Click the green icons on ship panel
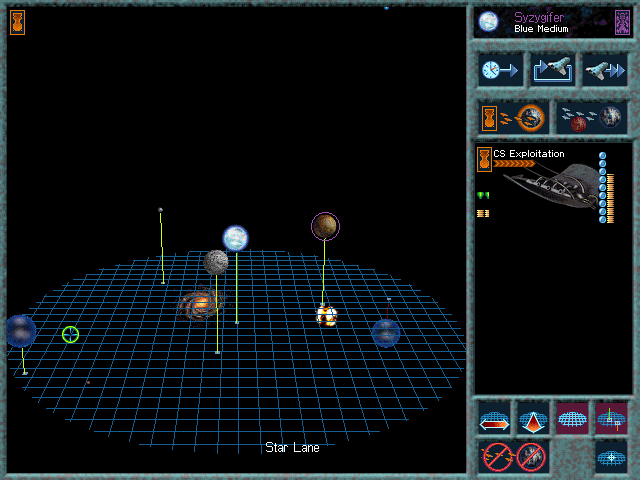This screenshot has height=480, width=640. (x=483, y=196)
